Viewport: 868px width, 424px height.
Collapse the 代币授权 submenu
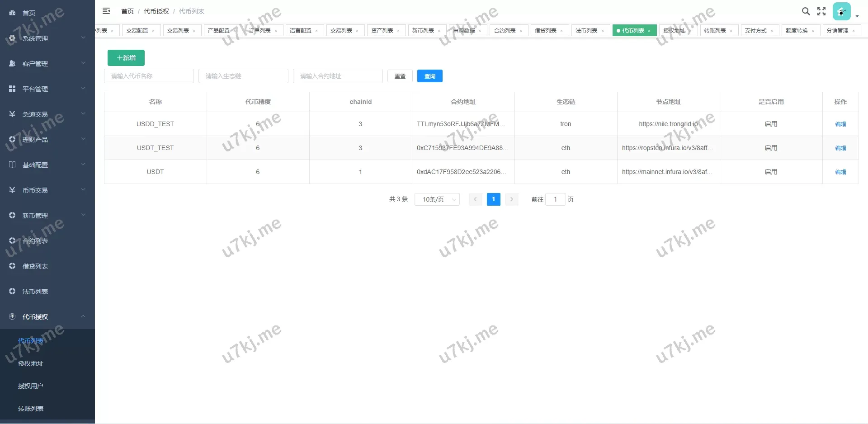[x=83, y=316]
